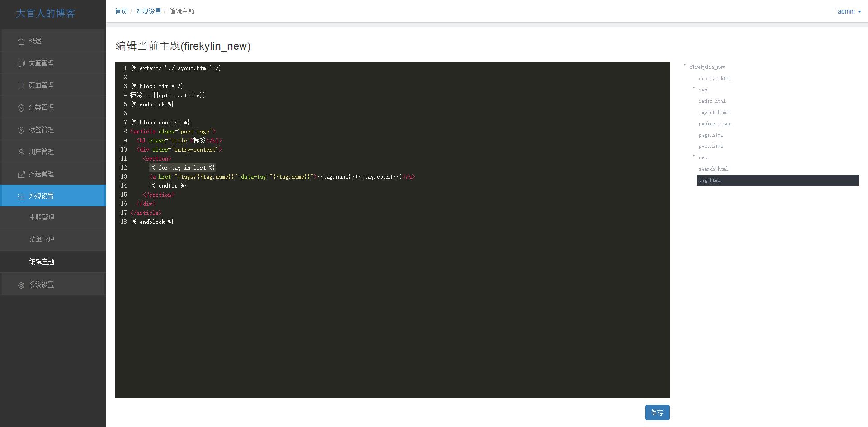
Task: Click the article class="post tags" line
Action: (173, 131)
